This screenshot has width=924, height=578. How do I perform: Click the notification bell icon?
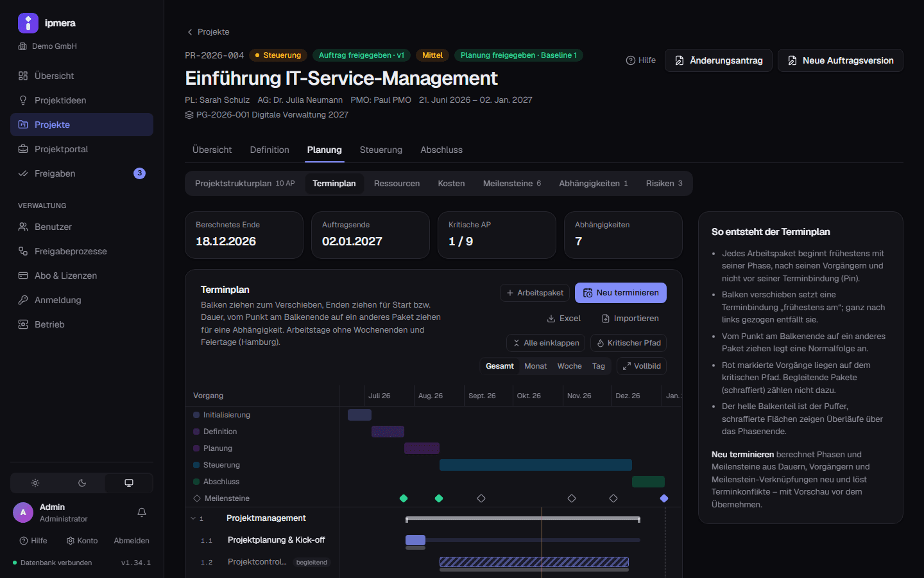pyautogui.click(x=142, y=512)
